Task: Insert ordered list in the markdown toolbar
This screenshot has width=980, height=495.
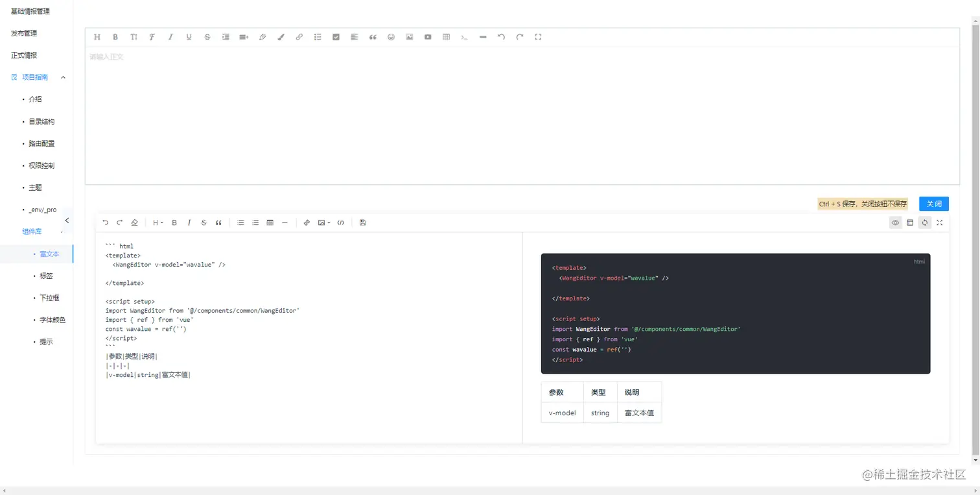Action: click(x=255, y=223)
